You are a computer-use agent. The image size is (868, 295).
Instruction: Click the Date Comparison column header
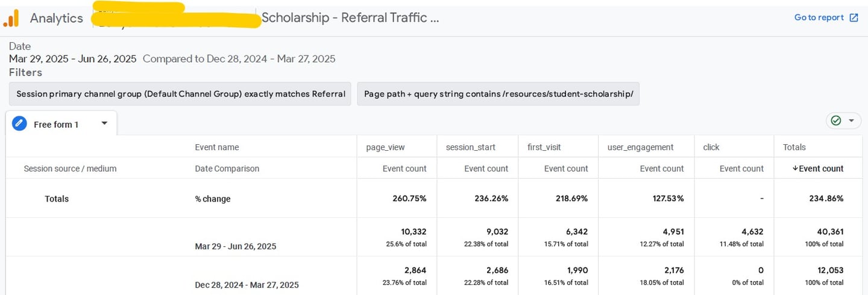point(227,169)
